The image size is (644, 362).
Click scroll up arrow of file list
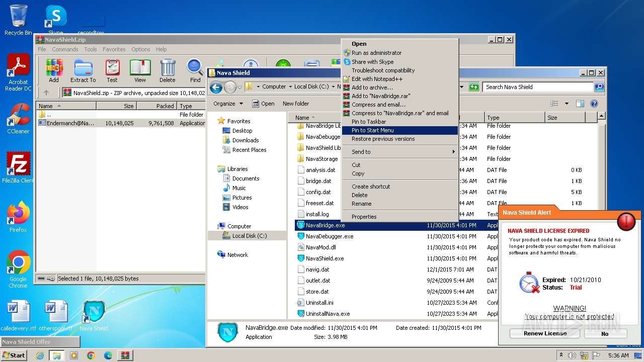602,116
